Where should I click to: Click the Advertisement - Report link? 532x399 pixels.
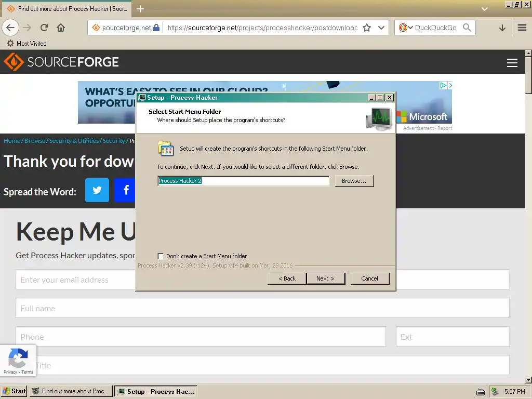[x=428, y=128]
